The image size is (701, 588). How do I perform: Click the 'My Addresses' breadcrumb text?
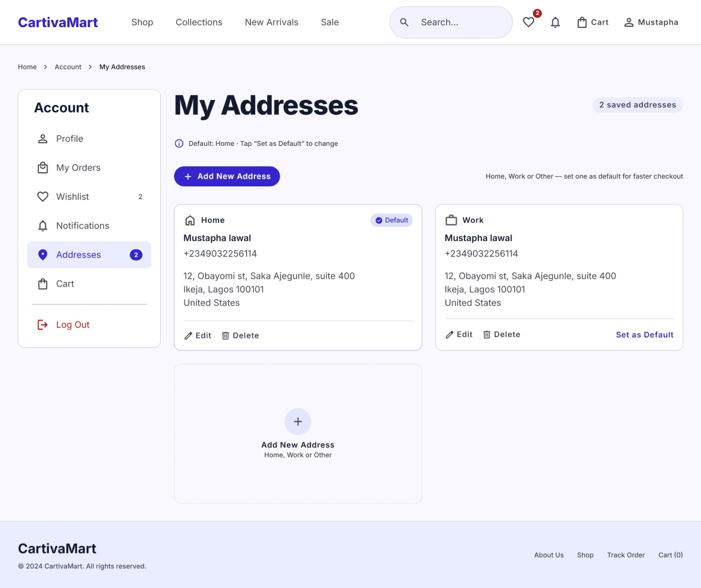122,67
